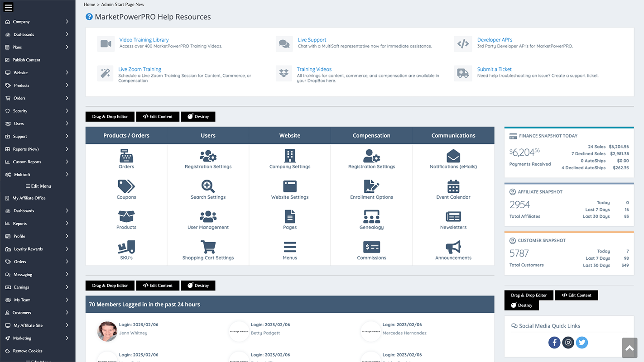Screen dimensions: 644x362
Task: Expand the Security sidebar menu
Action: (38, 111)
